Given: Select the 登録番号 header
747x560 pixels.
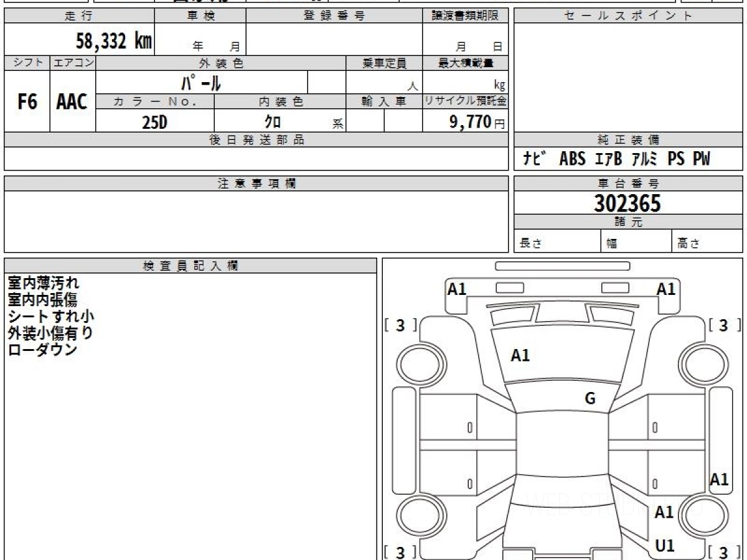Looking at the screenshot, I should pos(334,16).
